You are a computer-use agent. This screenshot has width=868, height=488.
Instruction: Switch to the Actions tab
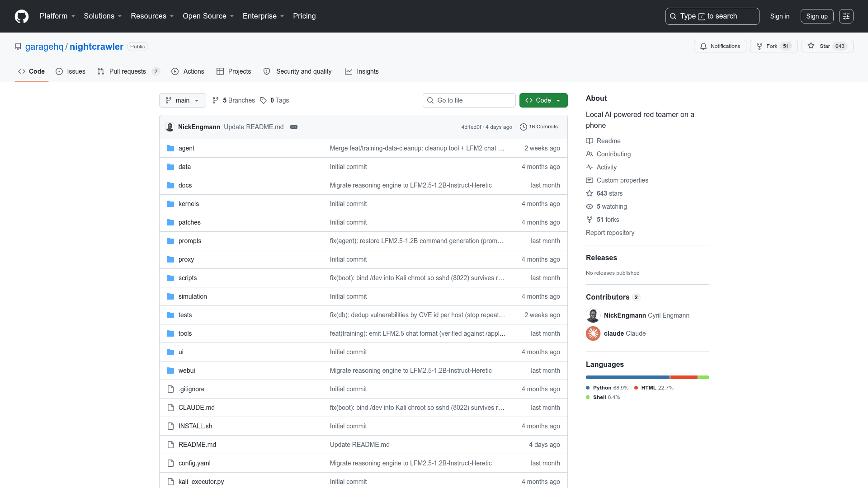pyautogui.click(x=188, y=71)
